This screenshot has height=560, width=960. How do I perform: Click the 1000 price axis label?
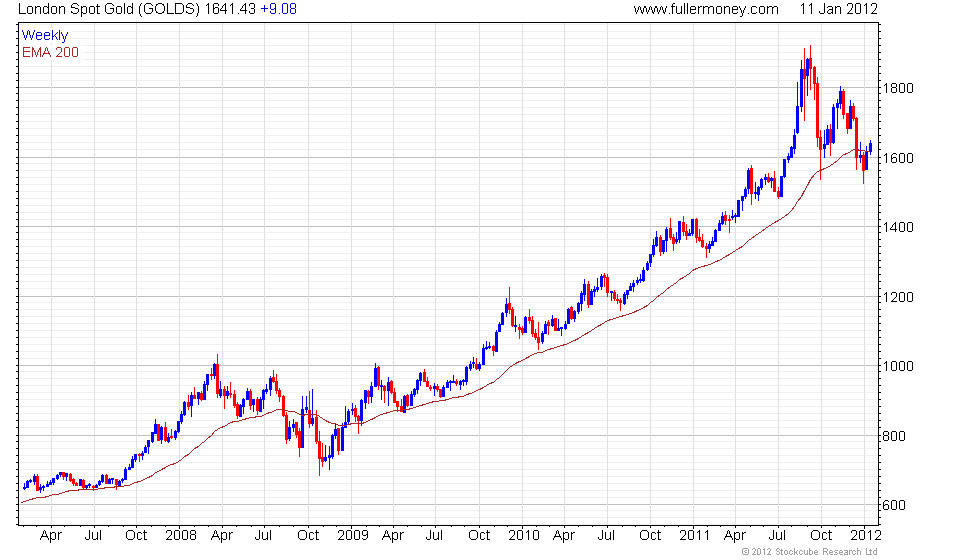tap(898, 366)
